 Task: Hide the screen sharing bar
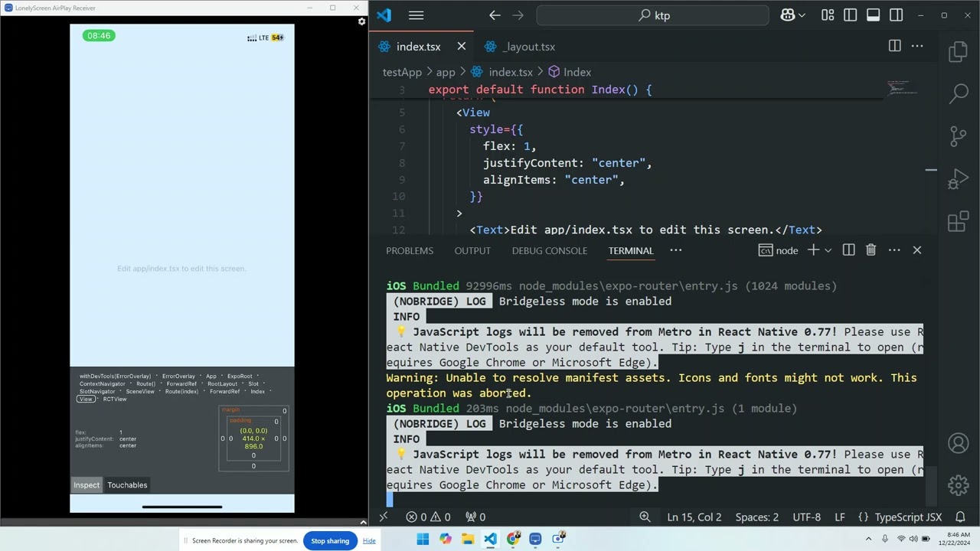pyautogui.click(x=369, y=540)
